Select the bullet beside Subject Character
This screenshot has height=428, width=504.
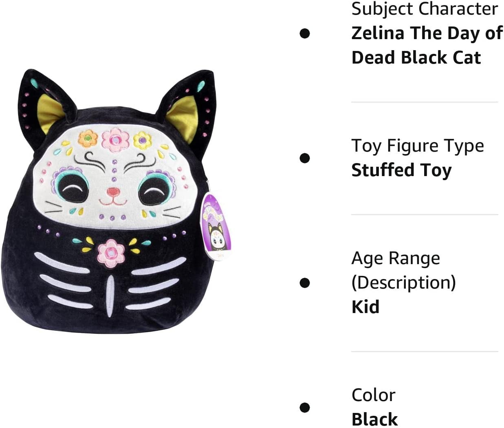point(305,33)
